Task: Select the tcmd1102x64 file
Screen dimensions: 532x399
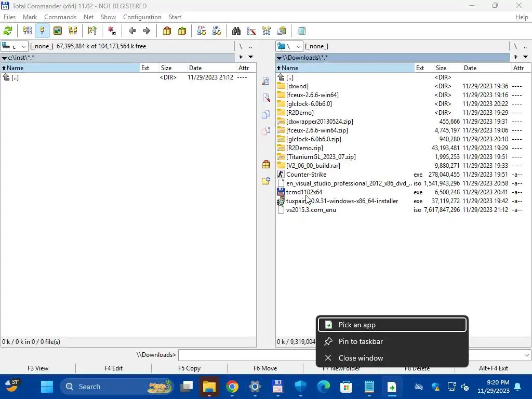Action: tap(403, 192)
